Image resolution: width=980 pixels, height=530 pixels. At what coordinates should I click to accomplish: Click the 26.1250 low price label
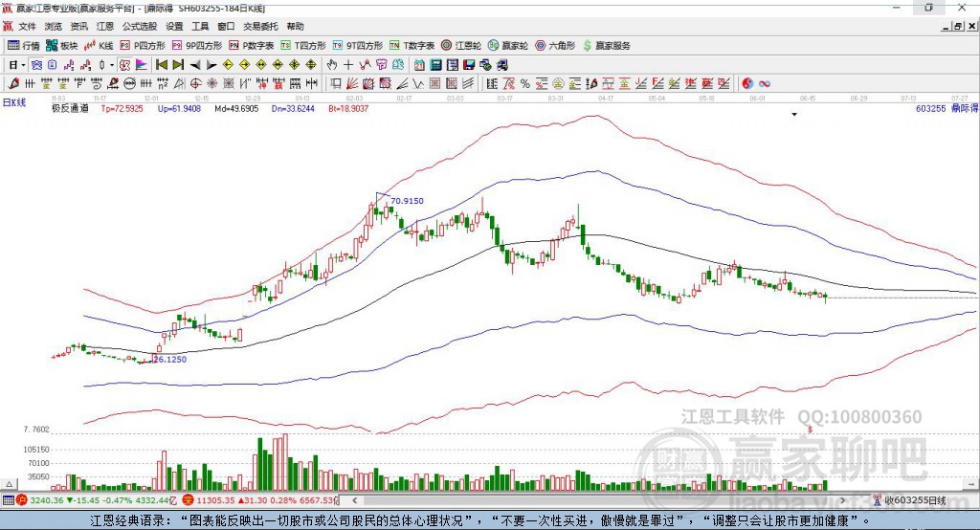(x=170, y=360)
